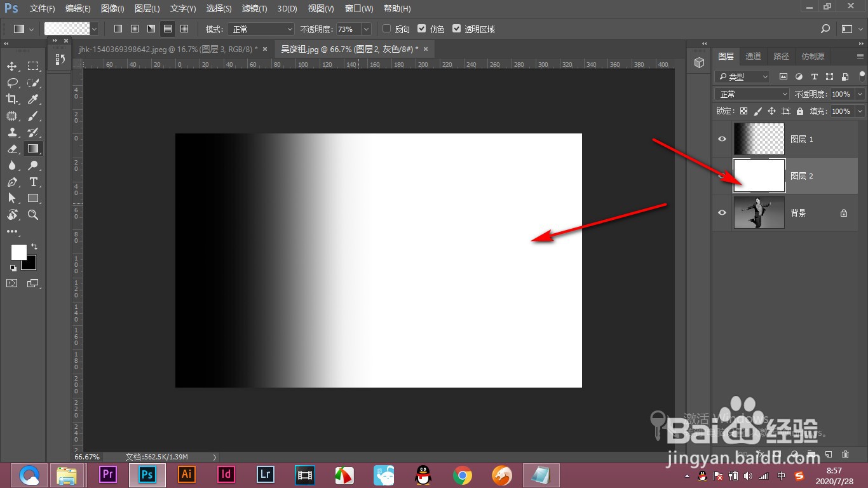Expand the 填充 100% dropdown
868x488 pixels.
[860, 111]
